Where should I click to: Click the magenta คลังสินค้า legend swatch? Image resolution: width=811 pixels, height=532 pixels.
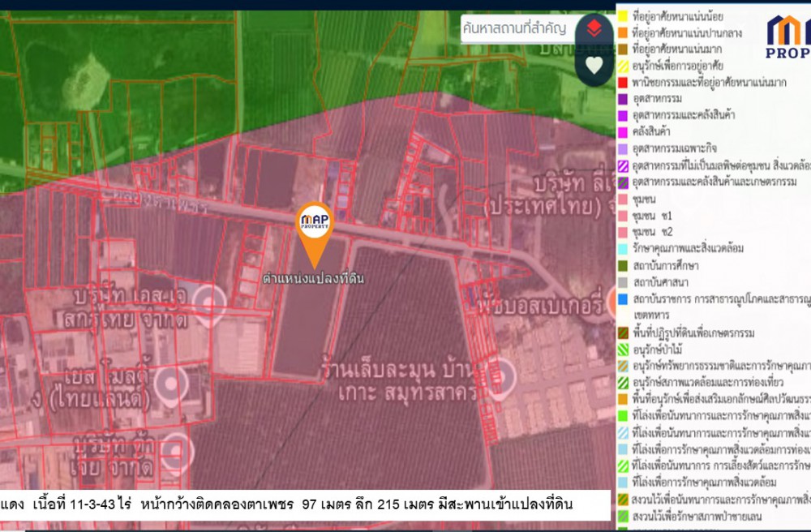[x=623, y=132]
